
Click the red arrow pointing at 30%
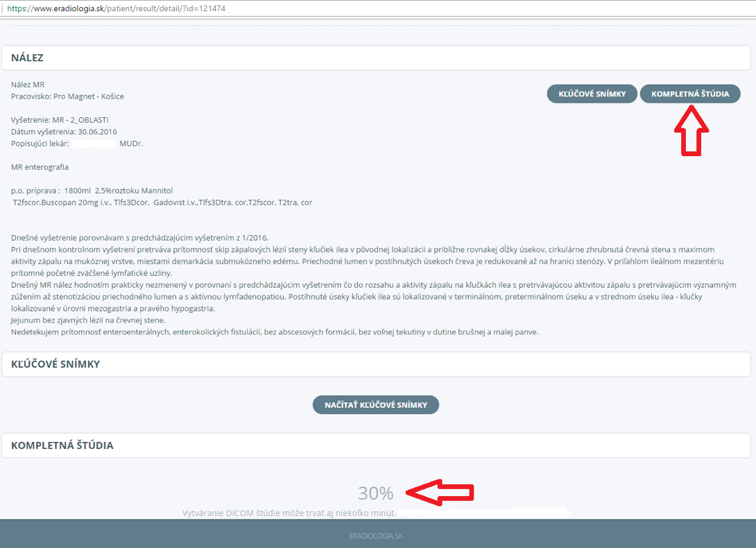point(440,493)
